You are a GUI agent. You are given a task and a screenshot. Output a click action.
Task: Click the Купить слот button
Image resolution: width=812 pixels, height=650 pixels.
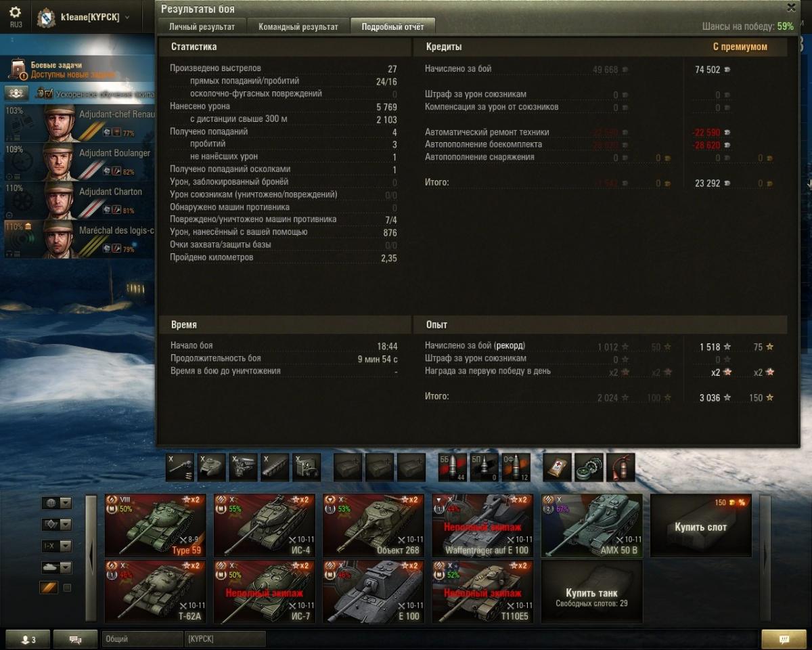point(701,525)
